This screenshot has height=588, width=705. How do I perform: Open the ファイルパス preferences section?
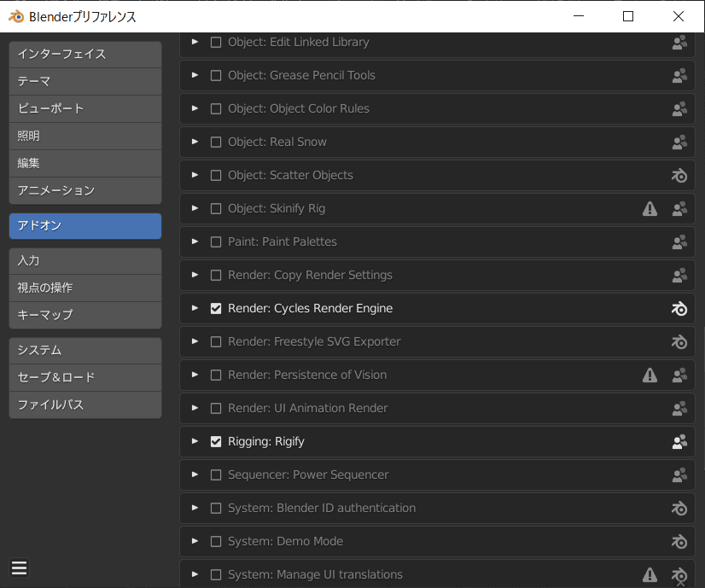(85, 405)
